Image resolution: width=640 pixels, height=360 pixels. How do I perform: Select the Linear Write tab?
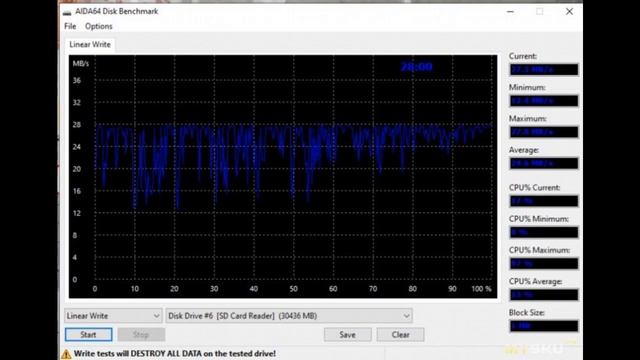[x=90, y=44]
